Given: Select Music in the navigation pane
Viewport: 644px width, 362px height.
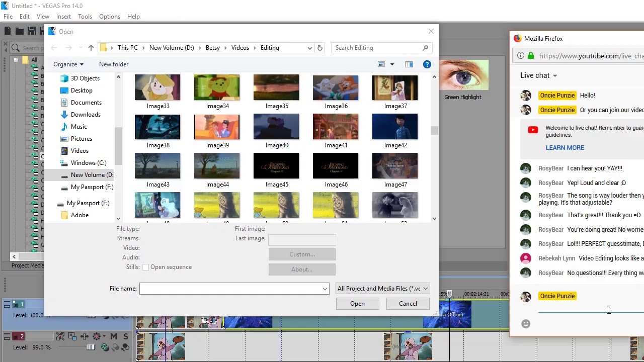Looking at the screenshot, I should (x=78, y=127).
